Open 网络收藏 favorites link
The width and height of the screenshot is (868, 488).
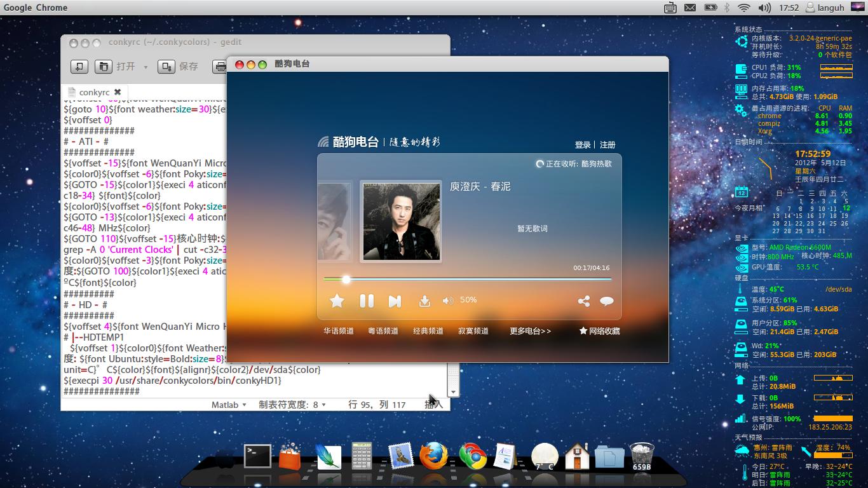click(599, 331)
